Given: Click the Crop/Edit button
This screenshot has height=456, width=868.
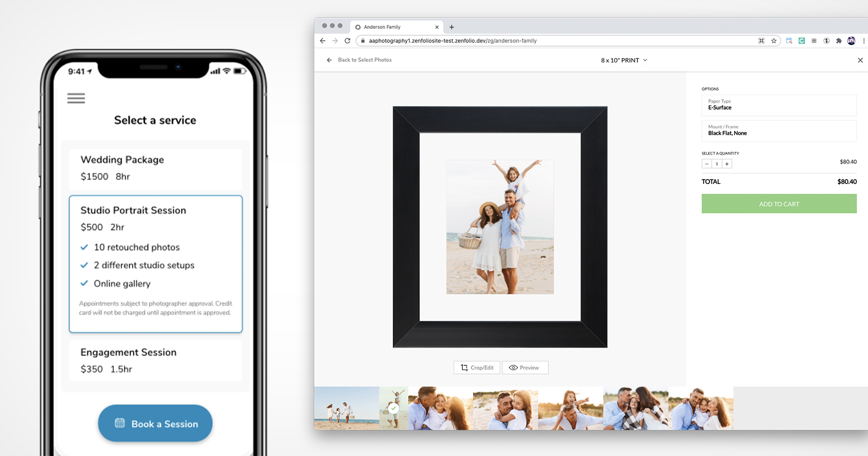Looking at the screenshot, I should point(477,368).
